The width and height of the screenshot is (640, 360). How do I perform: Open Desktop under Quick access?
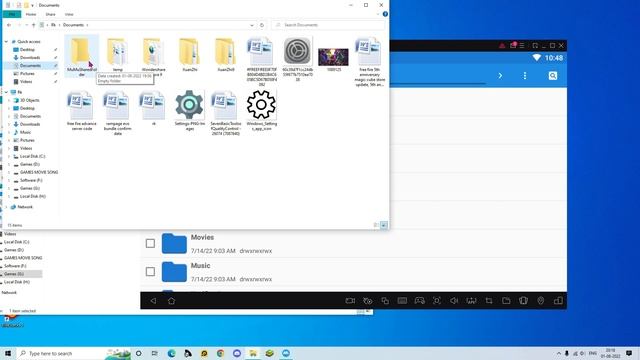(27, 49)
